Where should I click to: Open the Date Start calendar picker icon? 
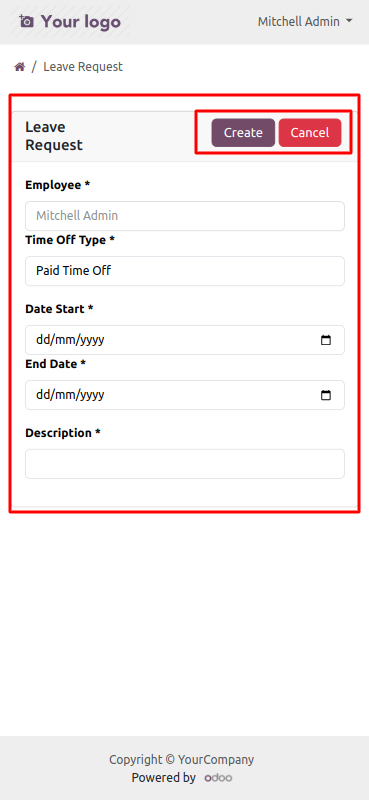click(x=326, y=340)
